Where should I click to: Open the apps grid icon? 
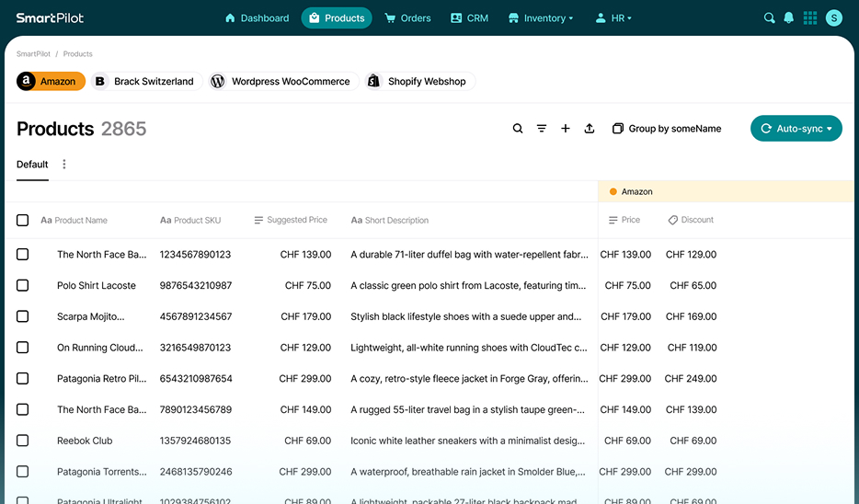pyautogui.click(x=810, y=18)
